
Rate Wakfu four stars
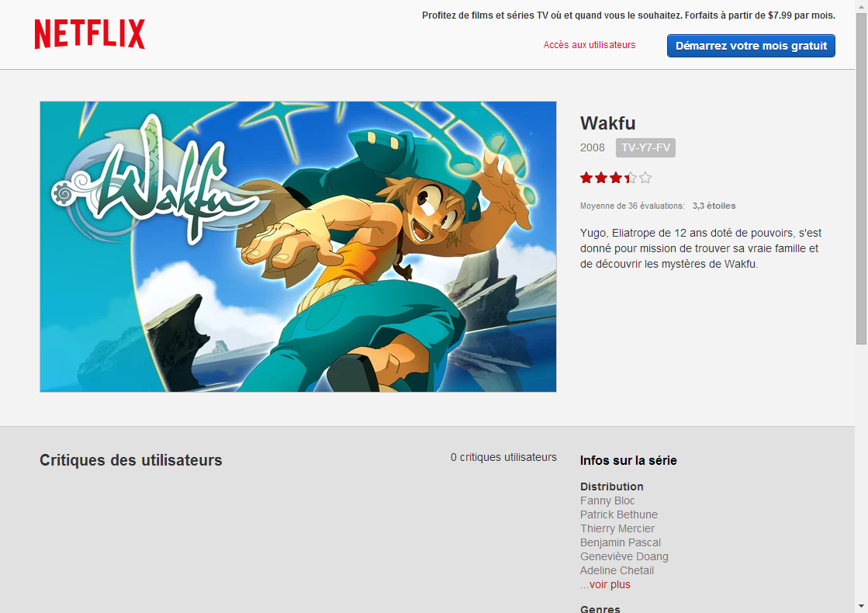(631, 178)
